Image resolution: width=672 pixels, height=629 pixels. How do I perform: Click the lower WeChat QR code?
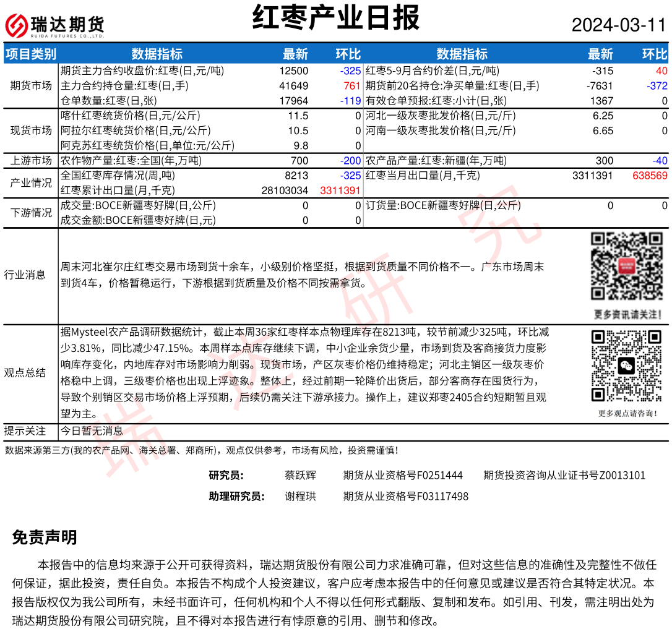click(x=626, y=366)
